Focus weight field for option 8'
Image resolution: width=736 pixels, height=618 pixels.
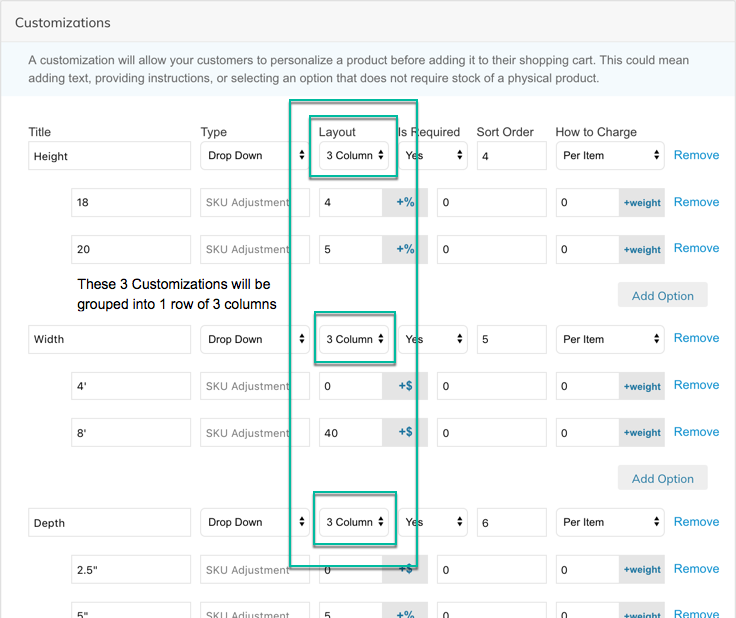(588, 433)
